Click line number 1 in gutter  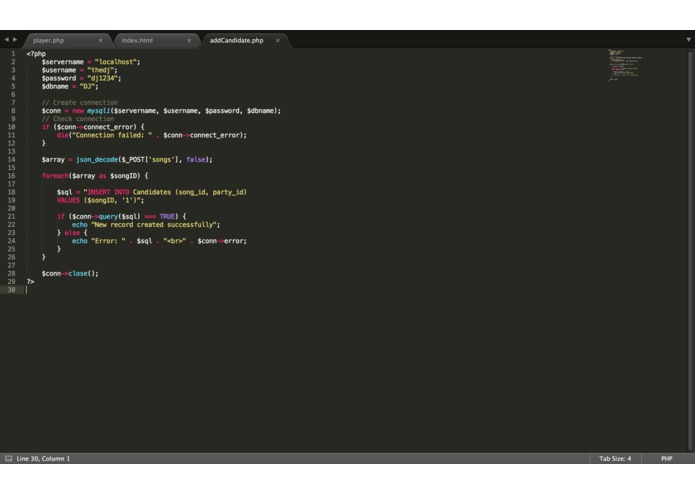point(13,54)
